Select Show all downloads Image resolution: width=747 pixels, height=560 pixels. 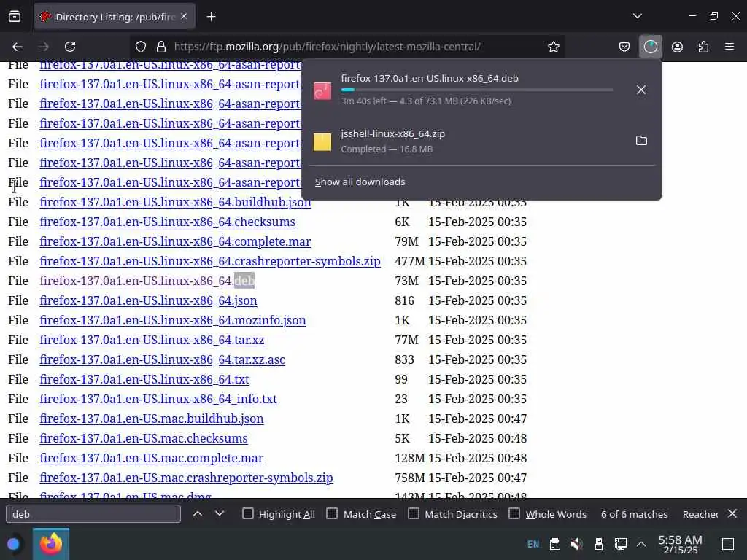pos(360,182)
